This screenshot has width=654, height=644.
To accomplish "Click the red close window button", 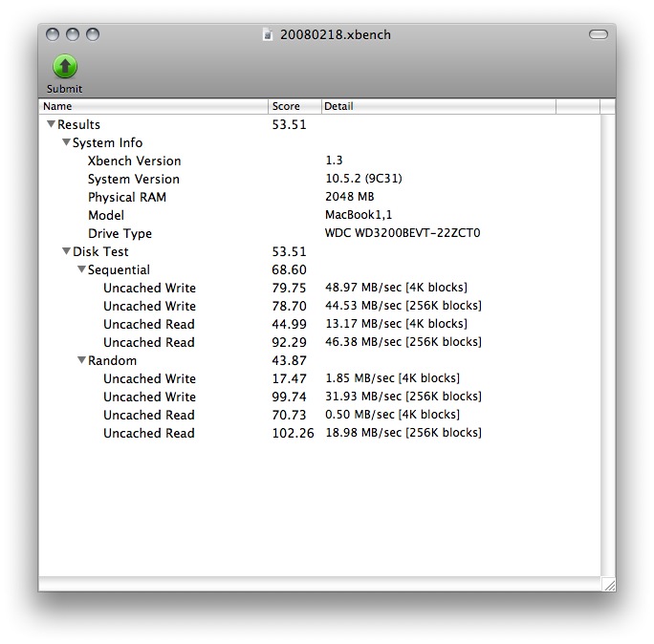I will tap(53, 34).
